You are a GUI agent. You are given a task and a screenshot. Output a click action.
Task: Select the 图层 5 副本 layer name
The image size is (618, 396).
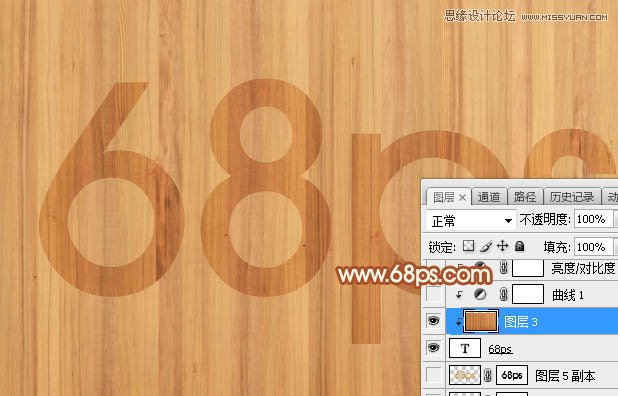pyautogui.click(x=565, y=376)
